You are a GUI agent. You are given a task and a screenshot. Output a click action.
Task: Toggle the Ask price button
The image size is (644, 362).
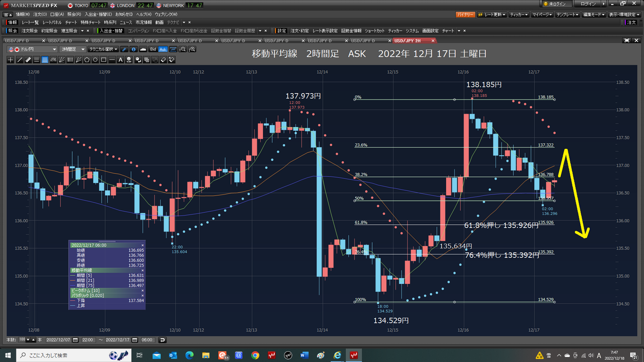(163, 49)
